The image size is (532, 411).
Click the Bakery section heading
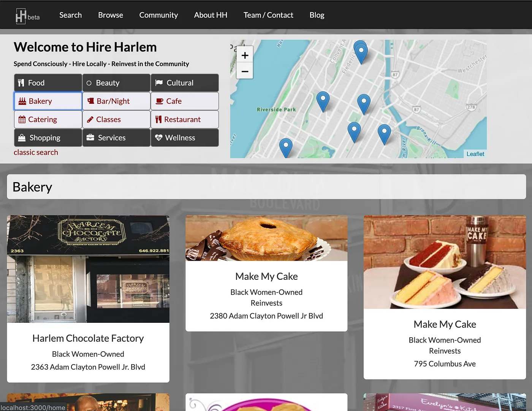(x=32, y=187)
